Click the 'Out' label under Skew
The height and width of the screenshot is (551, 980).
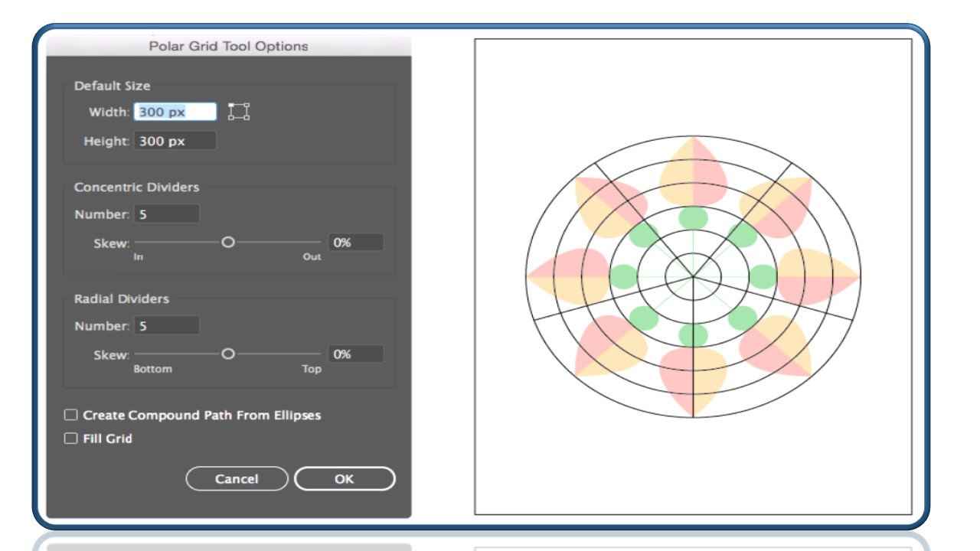[x=312, y=257]
